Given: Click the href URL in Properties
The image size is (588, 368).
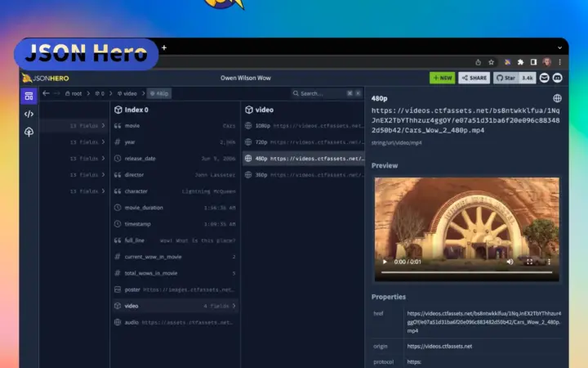Looking at the screenshot, I should (x=484, y=322).
